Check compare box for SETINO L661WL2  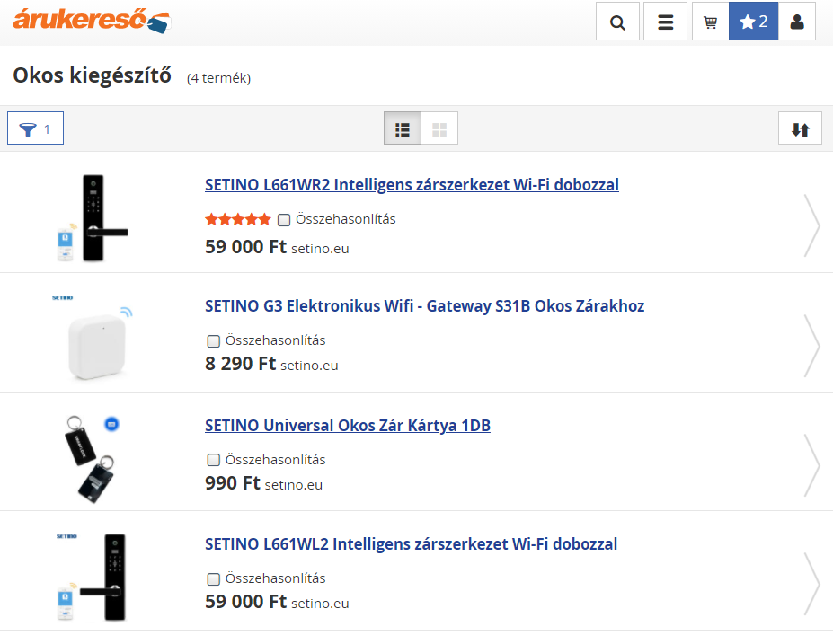214,579
